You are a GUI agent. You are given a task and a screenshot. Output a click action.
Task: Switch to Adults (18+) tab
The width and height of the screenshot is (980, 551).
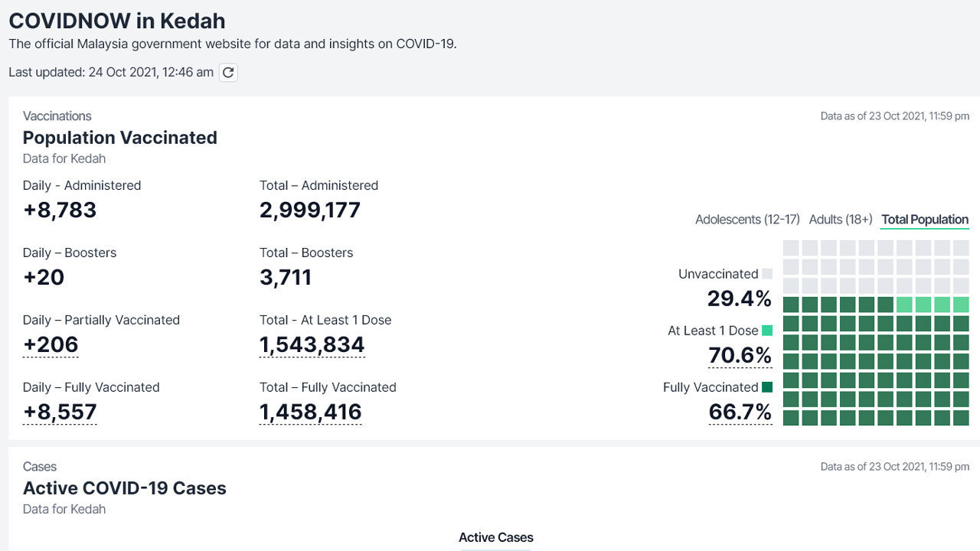[x=841, y=220]
